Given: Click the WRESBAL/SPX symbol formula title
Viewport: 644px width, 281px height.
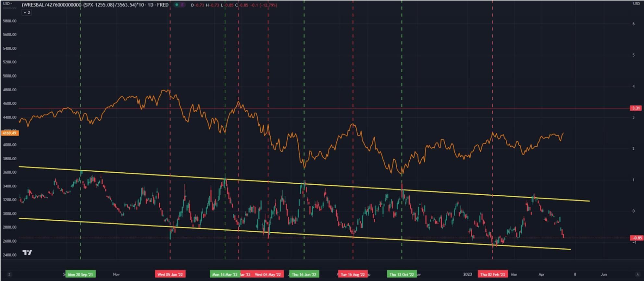Looking at the screenshot, I should point(95,5).
